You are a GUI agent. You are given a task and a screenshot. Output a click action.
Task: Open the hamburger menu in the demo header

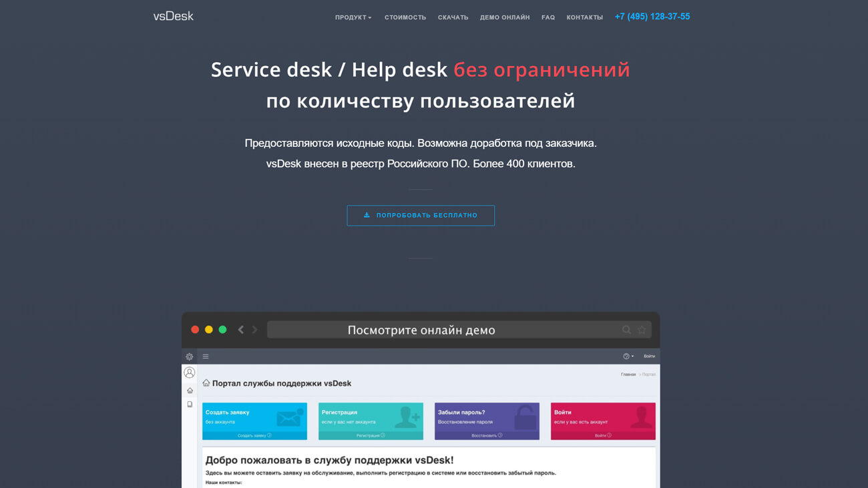[x=205, y=356]
